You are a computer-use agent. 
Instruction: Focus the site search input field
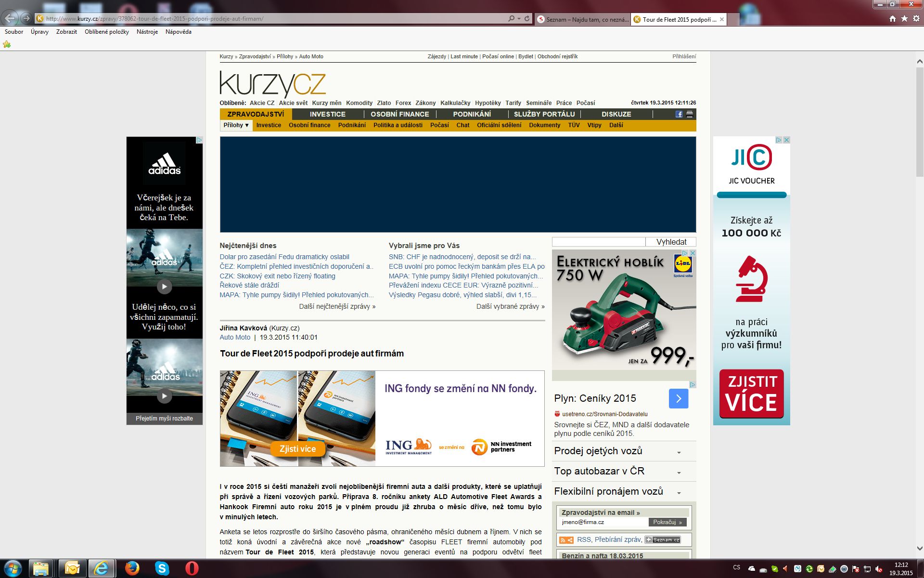tap(599, 242)
